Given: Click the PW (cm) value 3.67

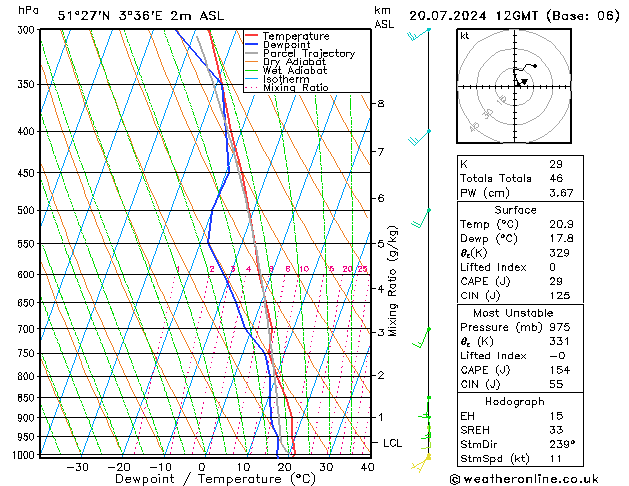Looking at the screenshot, I should click(x=561, y=193).
